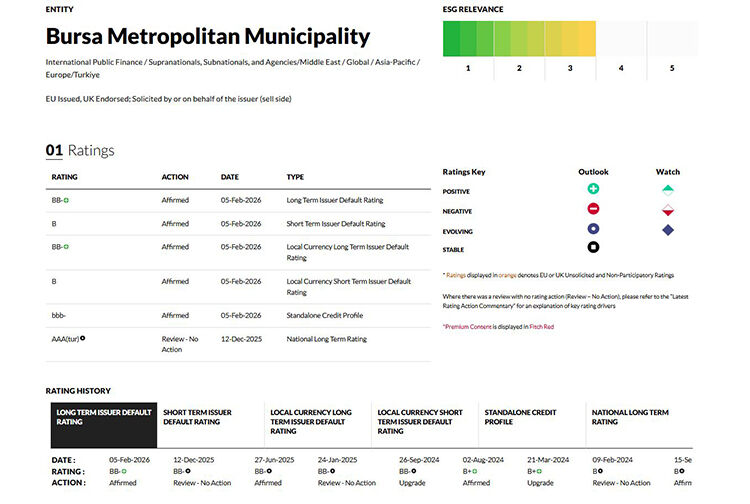Click outlook icon under 05-Feb-2026 in history
Viewport: 750px width, 504px height.
coord(124,471)
